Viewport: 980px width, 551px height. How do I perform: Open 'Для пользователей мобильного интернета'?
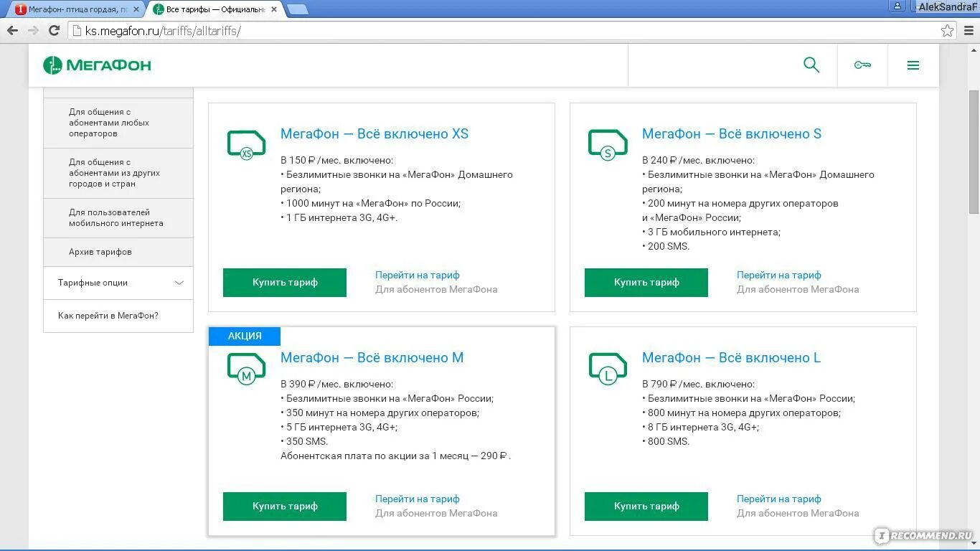(118, 217)
